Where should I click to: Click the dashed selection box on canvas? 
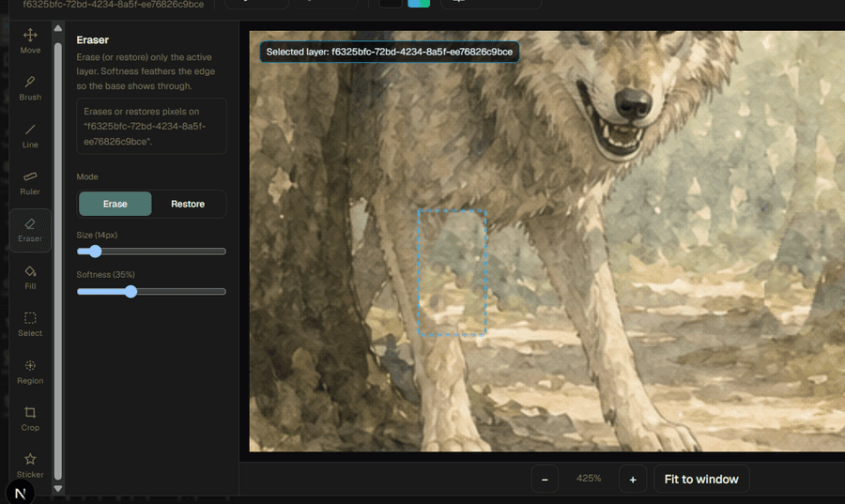pyautogui.click(x=452, y=272)
